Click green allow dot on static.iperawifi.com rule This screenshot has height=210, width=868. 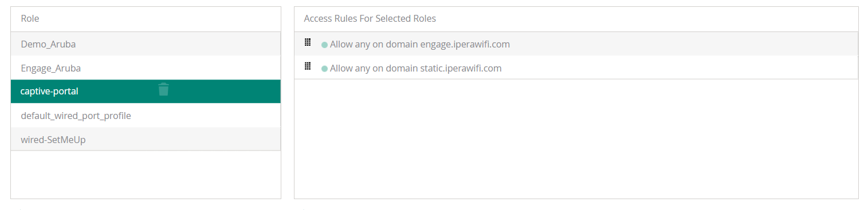click(324, 69)
